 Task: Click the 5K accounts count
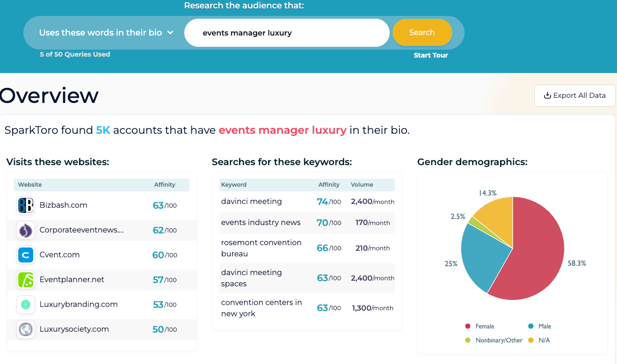click(103, 130)
